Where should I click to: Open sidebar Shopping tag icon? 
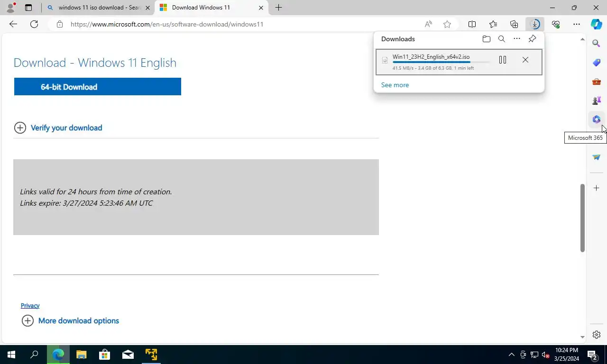click(597, 62)
